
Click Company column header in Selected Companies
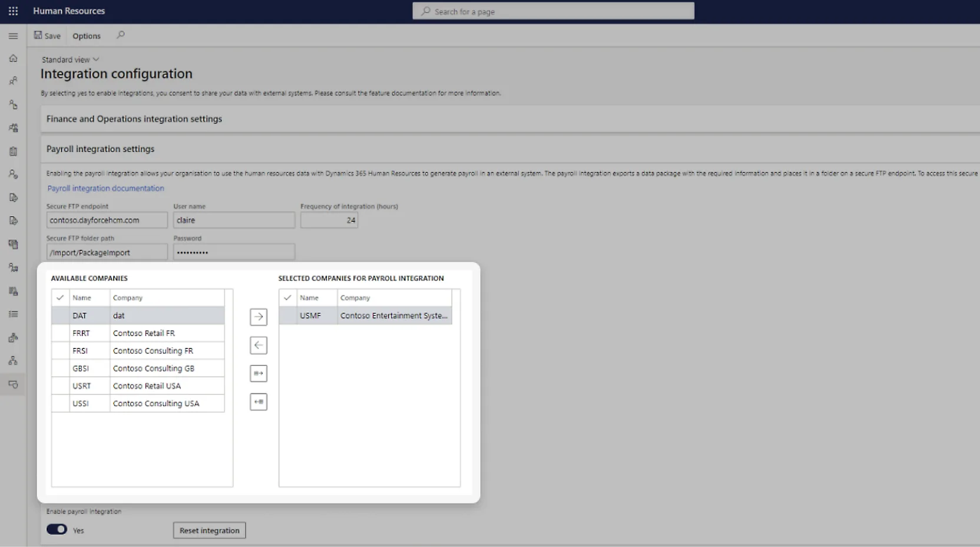tap(395, 298)
